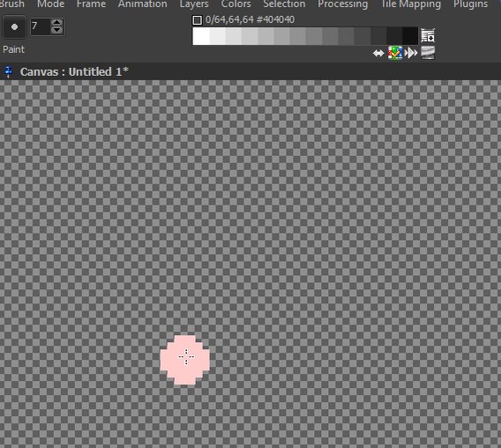This screenshot has width=501, height=448.
Task: Select the white swatch in the gradient palette
Action: point(201,36)
